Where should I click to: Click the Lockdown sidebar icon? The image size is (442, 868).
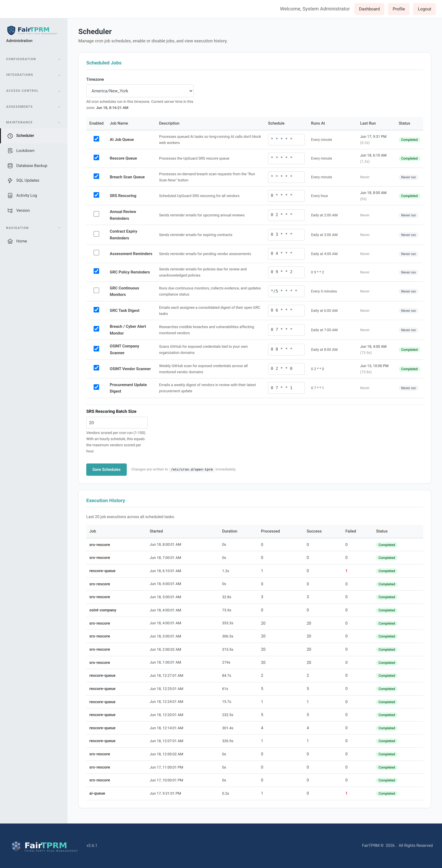point(10,151)
